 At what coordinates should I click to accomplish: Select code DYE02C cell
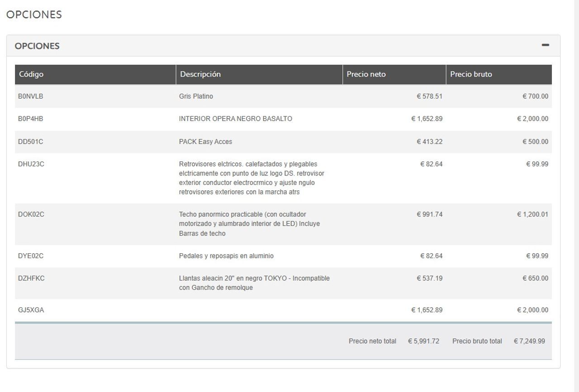click(x=31, y=256)
